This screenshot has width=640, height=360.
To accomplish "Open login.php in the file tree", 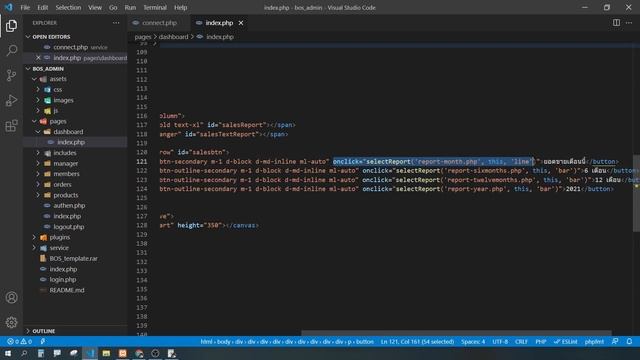I will coord(62,280).
